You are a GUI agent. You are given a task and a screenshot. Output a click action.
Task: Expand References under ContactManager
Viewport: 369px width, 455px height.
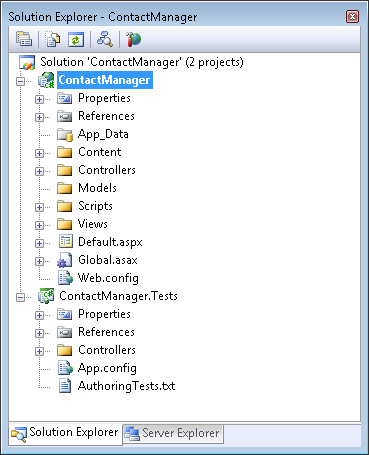[x=39, y=117]
